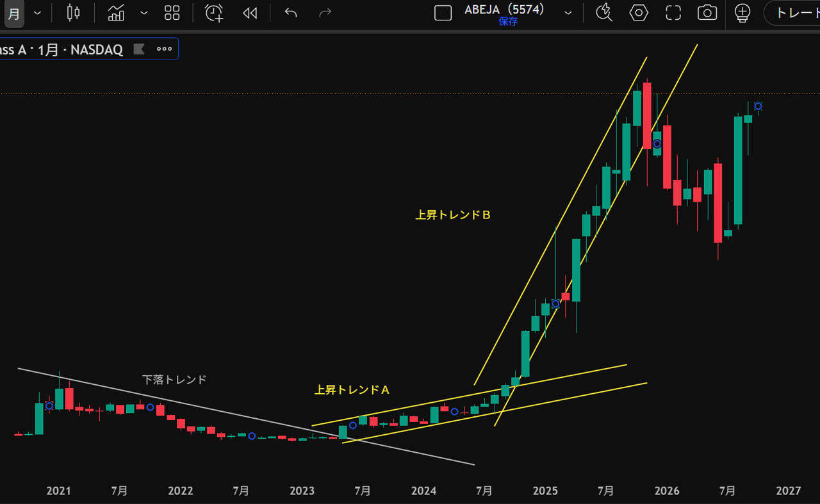
Task: Click the dotted blue marker above the latest candle
Action: coord(758,106)
